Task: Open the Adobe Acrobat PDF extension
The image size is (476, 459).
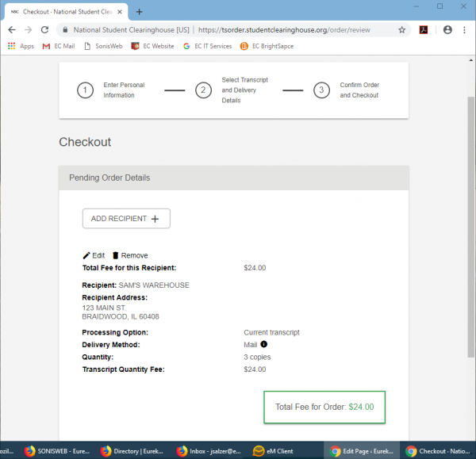Action: coord(424,29)
